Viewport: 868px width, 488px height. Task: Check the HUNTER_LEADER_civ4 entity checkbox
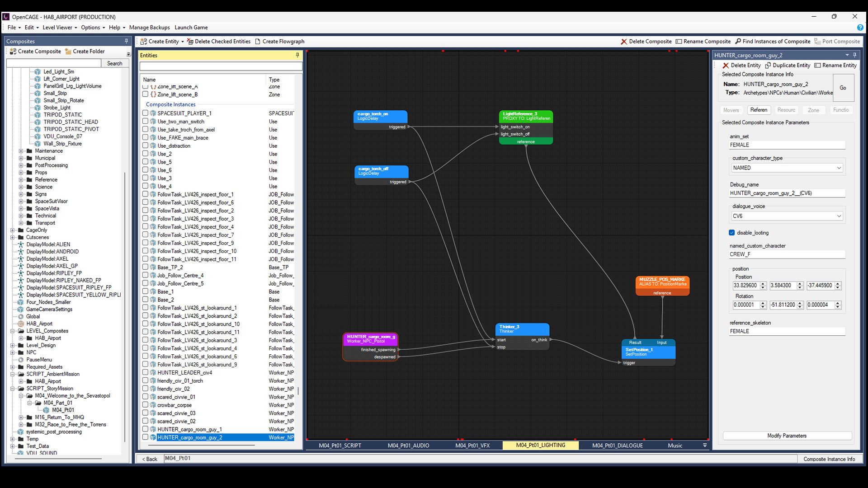145,372
